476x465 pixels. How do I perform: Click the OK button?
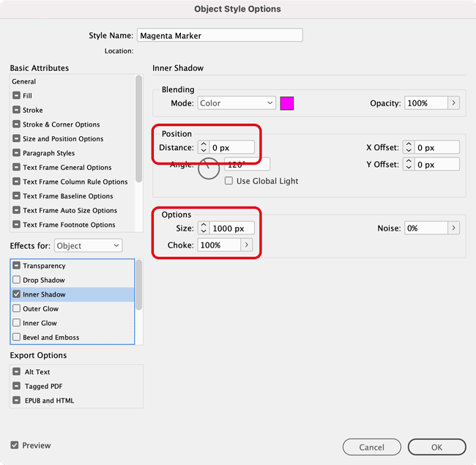coord(436,447)
